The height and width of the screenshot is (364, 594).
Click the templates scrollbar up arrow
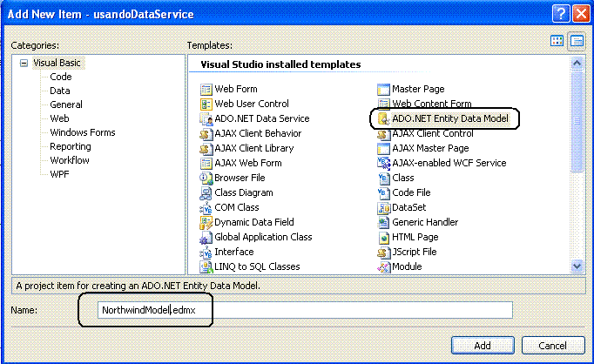click(577, 63)
